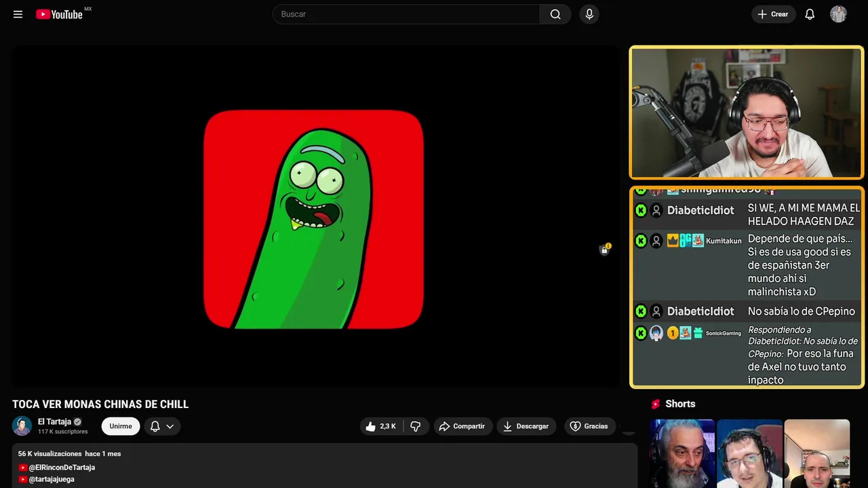The width and height of the screenshot is (868, 488).
Task: Open the Crear menu
Action: click(773, 14)
